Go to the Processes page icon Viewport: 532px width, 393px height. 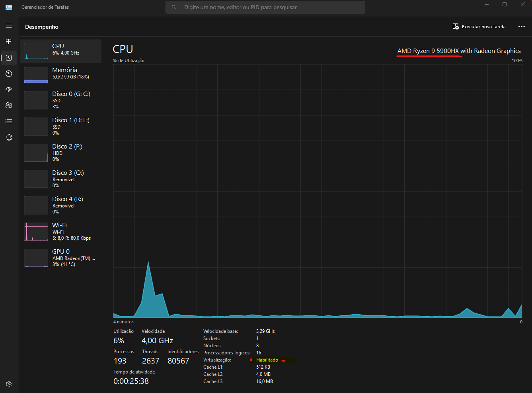pos(9,42)
